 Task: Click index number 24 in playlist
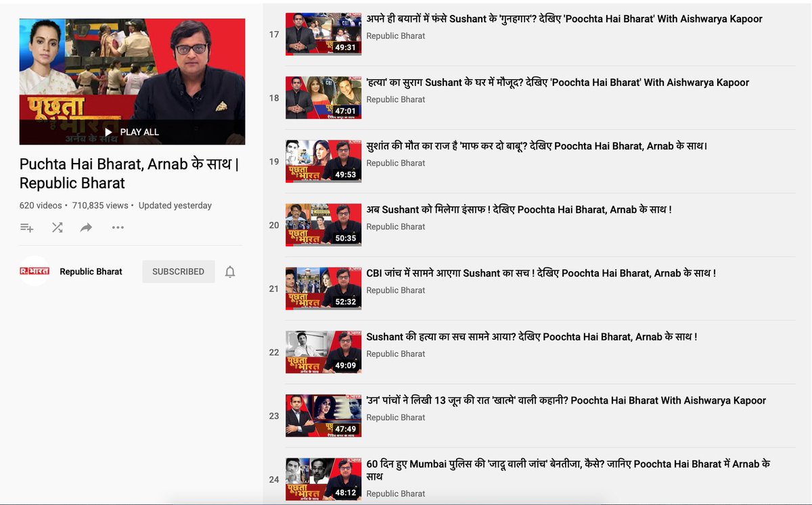point(274,479)
